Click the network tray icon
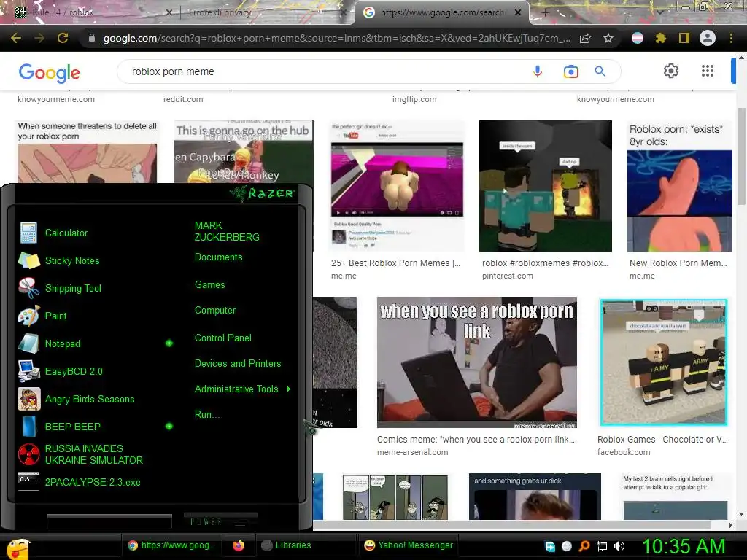747x560 pixels. click(602, 546)
